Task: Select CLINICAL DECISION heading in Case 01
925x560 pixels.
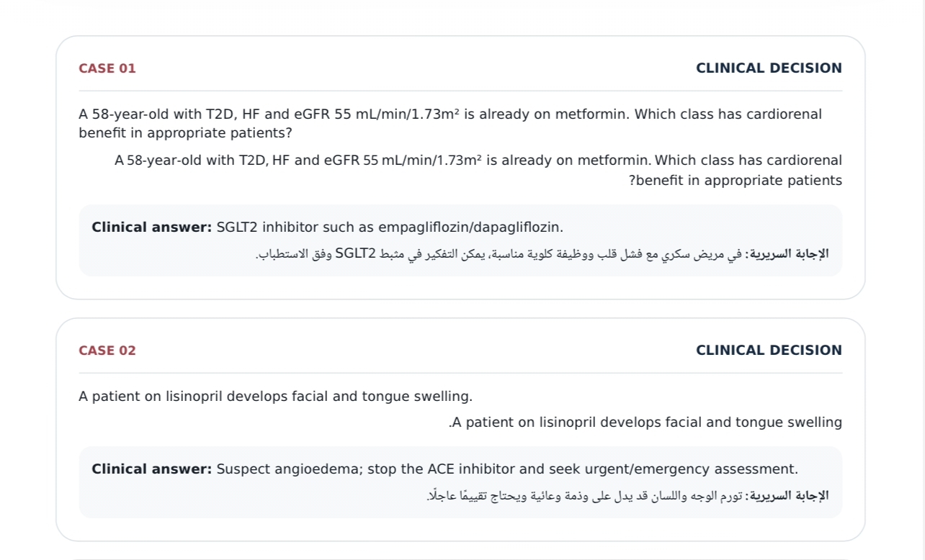Action: 769,68
